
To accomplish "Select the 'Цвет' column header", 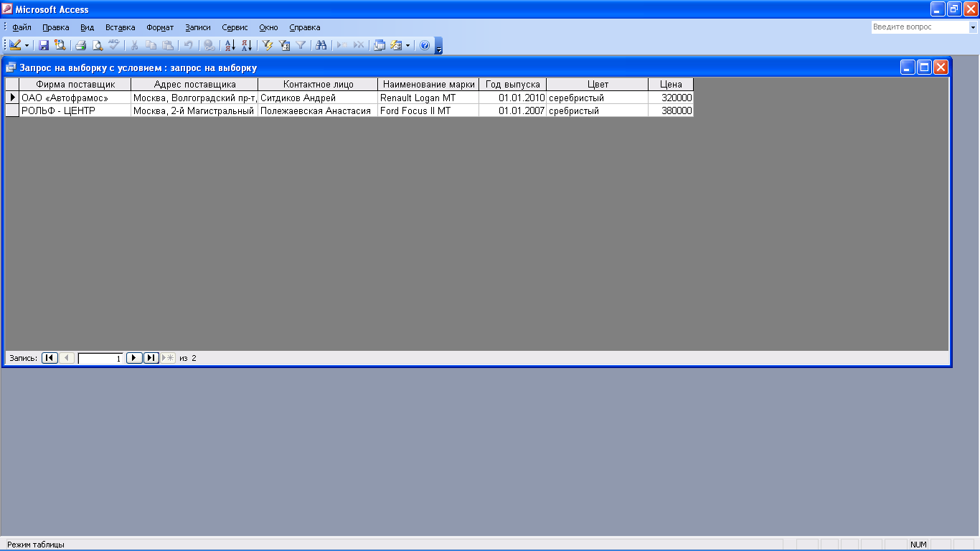I will 598,85.
